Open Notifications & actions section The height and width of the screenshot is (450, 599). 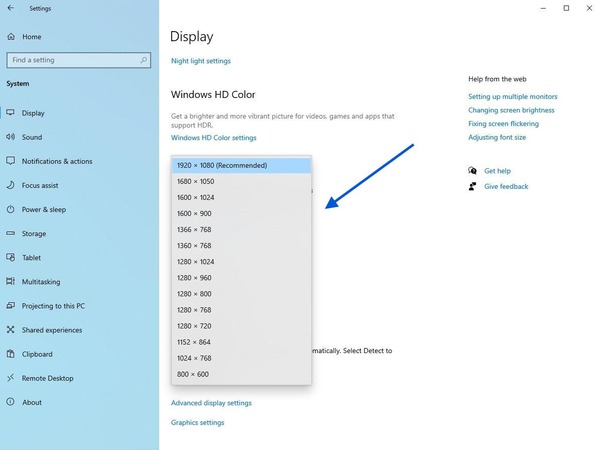coord(57,161)
